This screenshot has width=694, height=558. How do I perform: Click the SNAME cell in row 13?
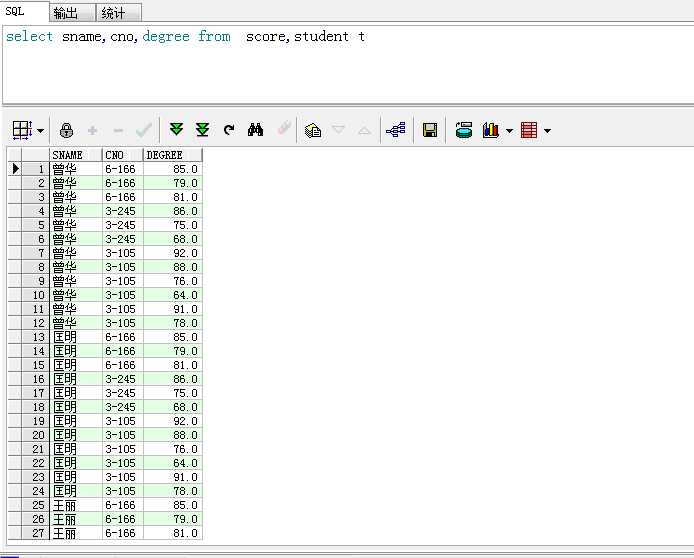coord(75,337)
